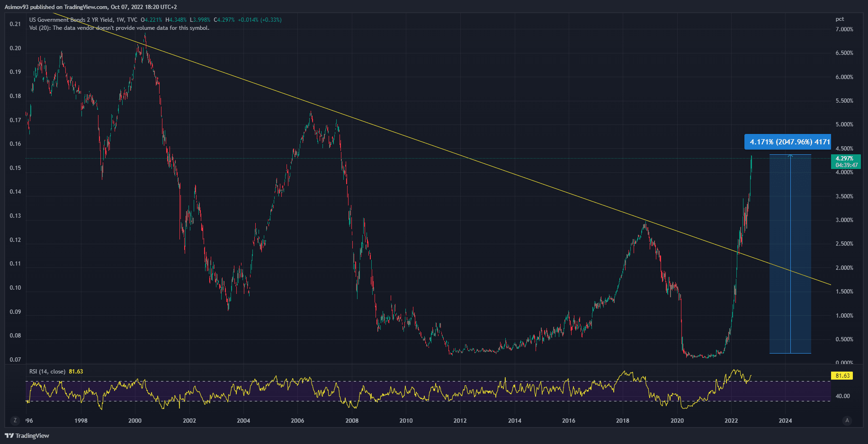Image resolution: width=868 pixels, height=444 pixels.
Task: Click the 2016 label on the time axis
Action: [x=568, y=420]
